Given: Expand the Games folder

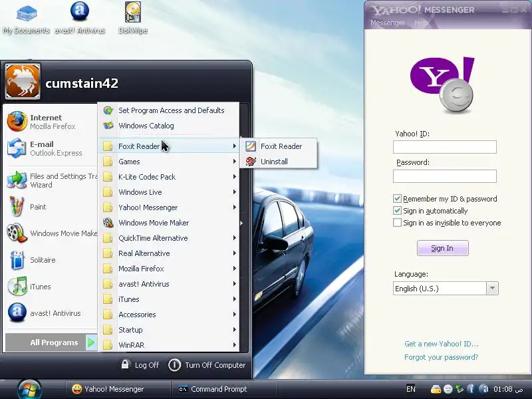Looking at the screenshot, I should (169, 162).
